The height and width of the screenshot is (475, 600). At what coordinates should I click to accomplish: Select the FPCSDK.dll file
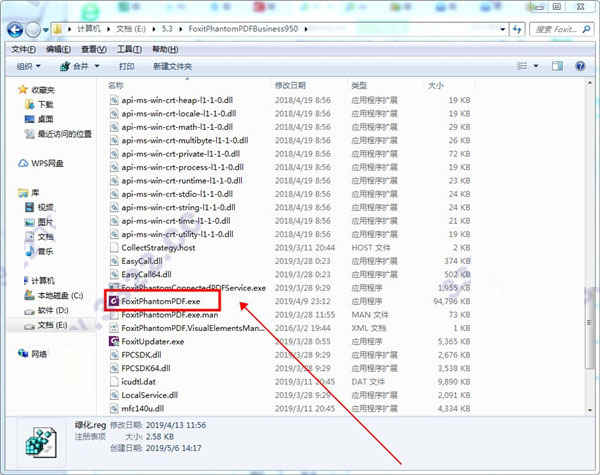point(141,355)
